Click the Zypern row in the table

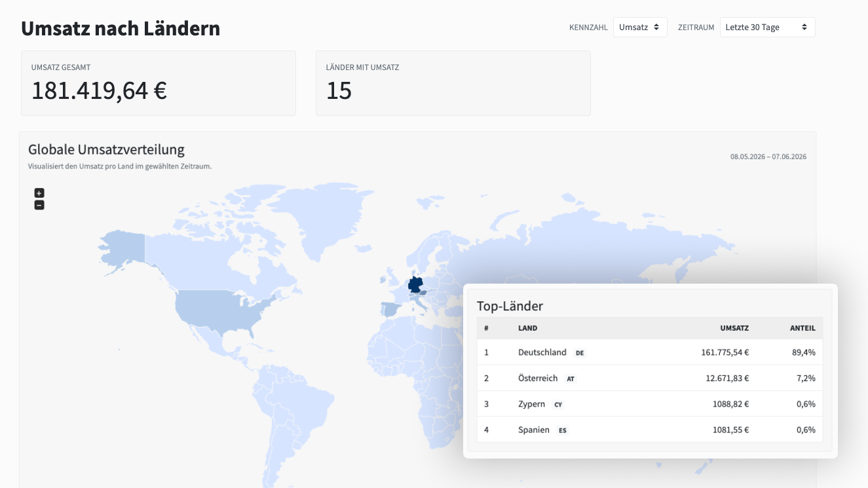coord(650,404)
